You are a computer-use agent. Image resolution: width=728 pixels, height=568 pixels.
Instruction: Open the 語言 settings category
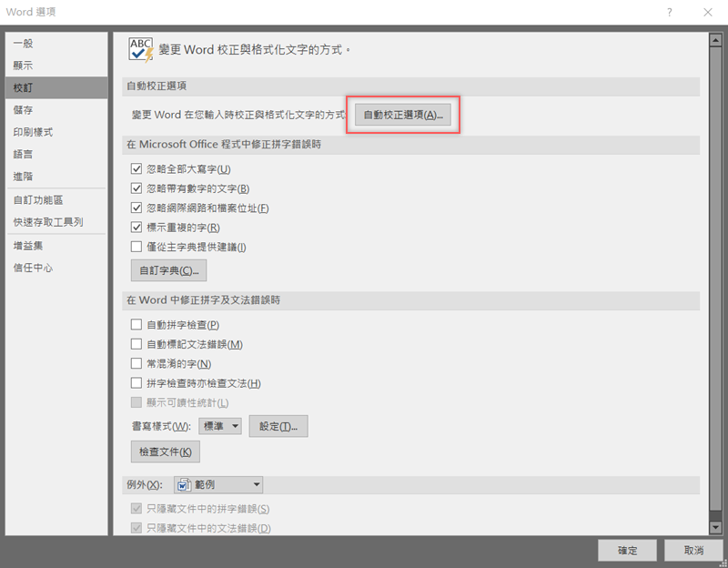tap(56, 154)
